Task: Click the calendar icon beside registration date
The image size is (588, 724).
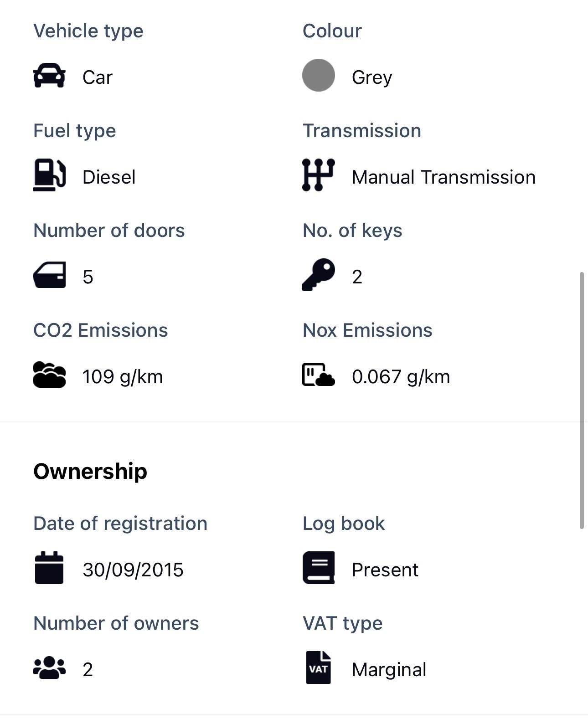Action: coord(49,568)
